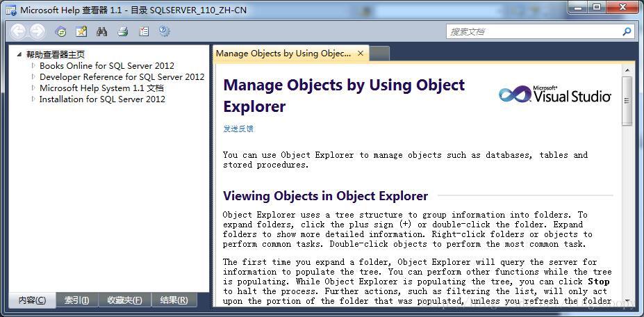Select 帮助查看器主页 in the tree

pos(56,54)
